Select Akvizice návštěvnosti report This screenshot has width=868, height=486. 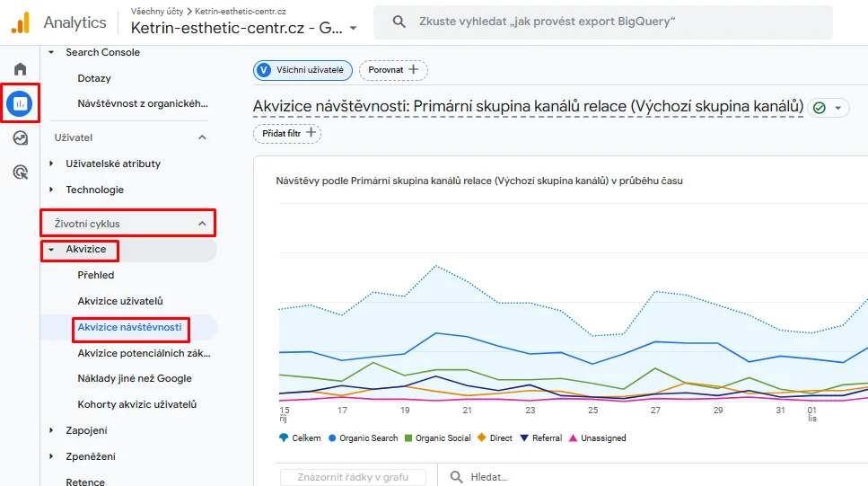click(x=129, y=327)
